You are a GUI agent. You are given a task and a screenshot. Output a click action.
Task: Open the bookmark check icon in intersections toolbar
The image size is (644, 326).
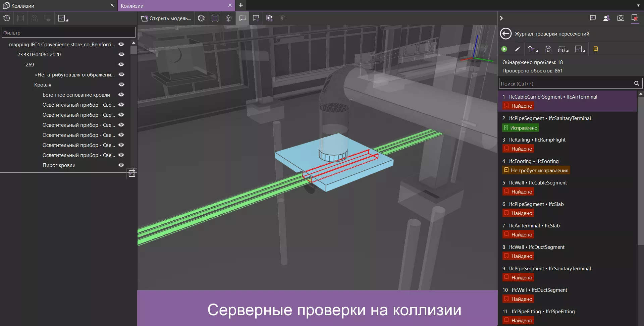pos(596,49)
